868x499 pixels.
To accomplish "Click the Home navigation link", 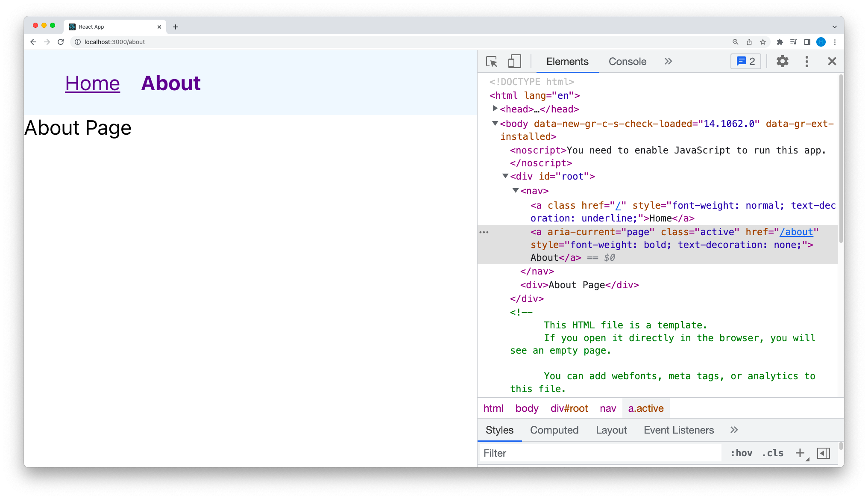I will coord(92,83).
